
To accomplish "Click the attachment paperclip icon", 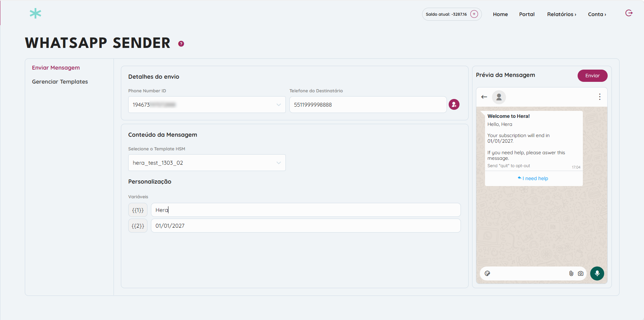I will [x=571, y=273].
